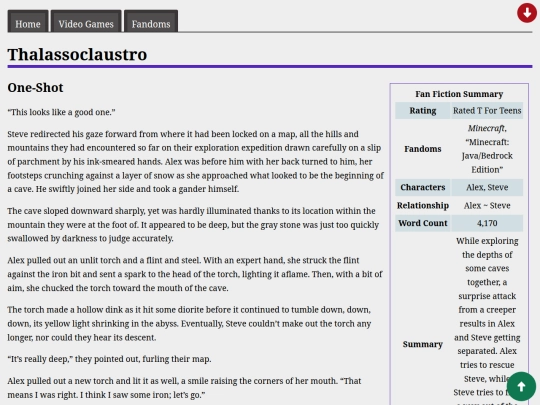Select the "Rated T For Teens" value
The width and height of the screenshot is (540, 405).
(487, 111)
